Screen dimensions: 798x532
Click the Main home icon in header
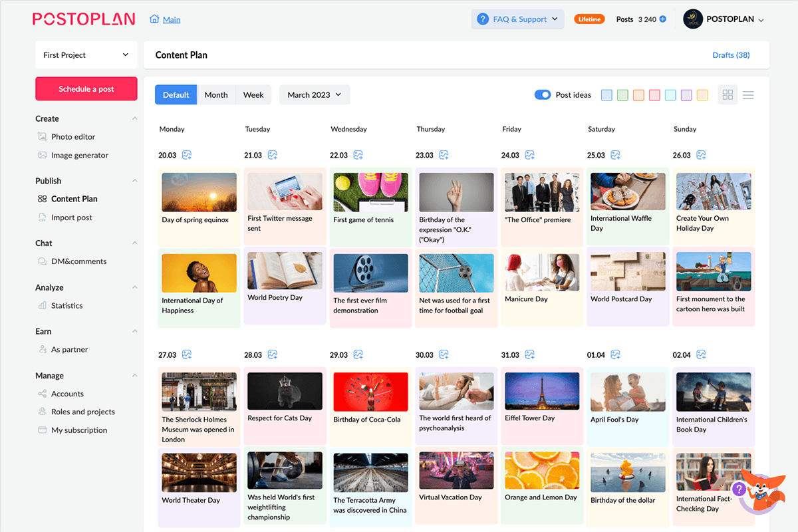point(154,19)
